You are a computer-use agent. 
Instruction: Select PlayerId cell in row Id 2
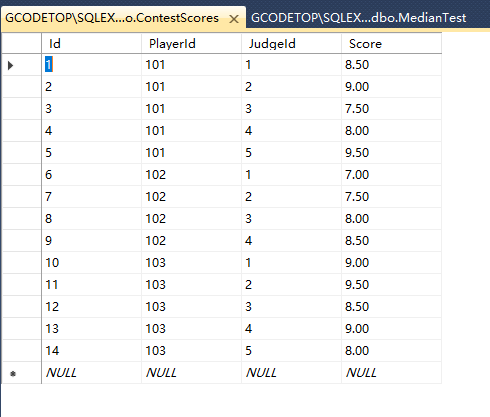[x=192, y=87]
